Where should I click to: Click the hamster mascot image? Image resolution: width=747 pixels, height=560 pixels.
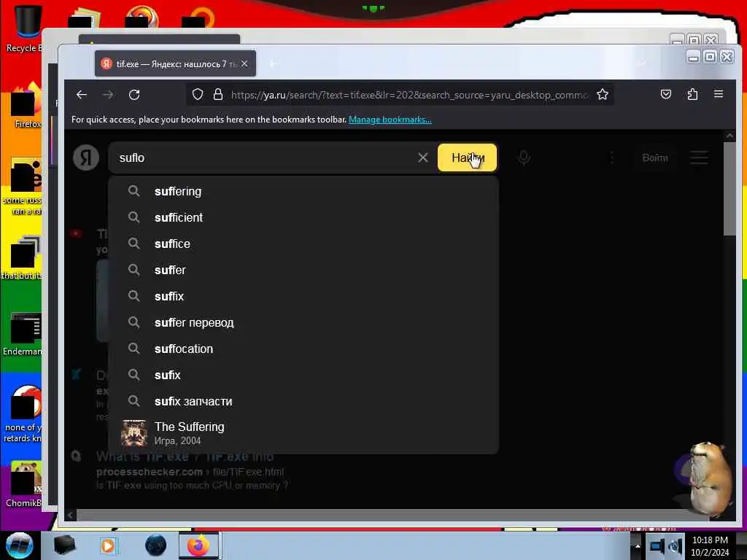[710, 478]
